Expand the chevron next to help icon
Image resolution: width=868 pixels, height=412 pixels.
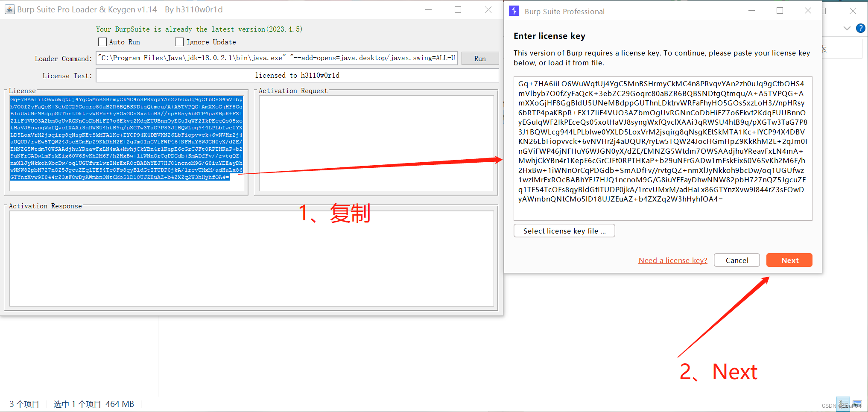(847, 28)
